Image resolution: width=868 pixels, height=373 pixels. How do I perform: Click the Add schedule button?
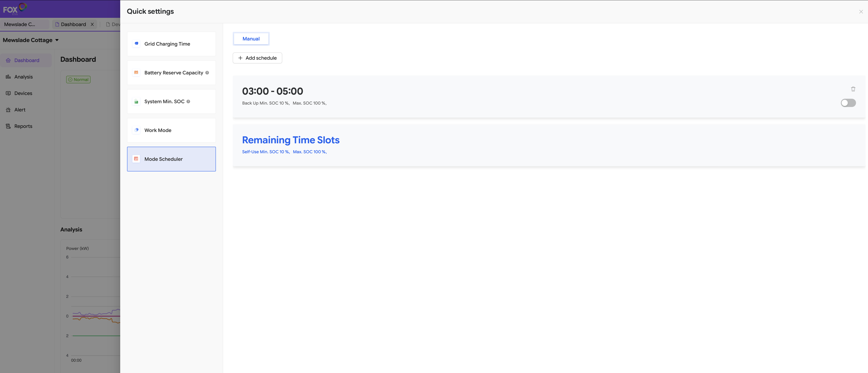tap(257, 58)
